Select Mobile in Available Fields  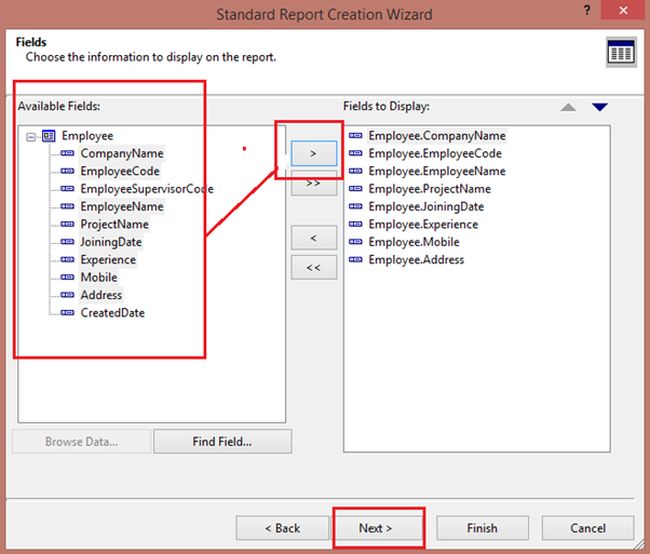point(99,277)
